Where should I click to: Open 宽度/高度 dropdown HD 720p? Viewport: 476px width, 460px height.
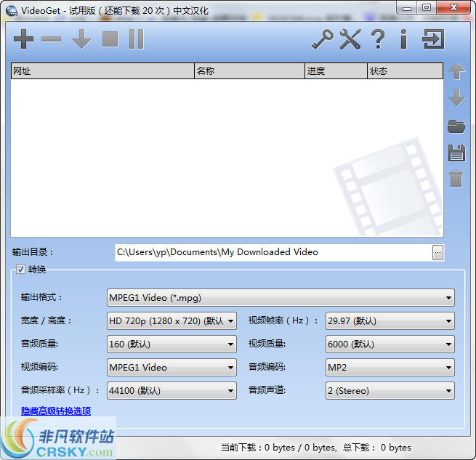point(172,320)
